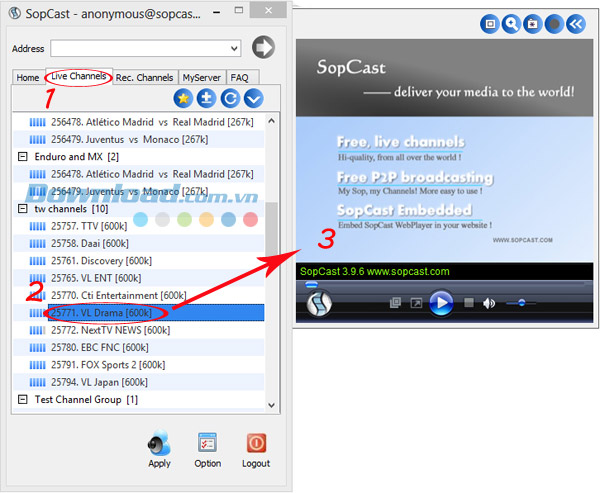Select channel 25758. Daai [600k]
The width and height of the screenshot is (600, 493).
point(90,243)
